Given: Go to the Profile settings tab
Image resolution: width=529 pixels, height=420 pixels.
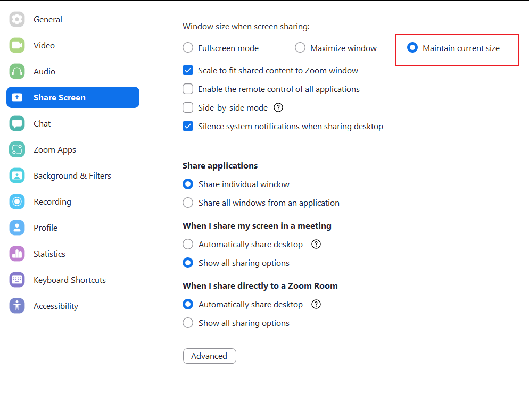Looking at the screenshot, I should pos(45,228).
